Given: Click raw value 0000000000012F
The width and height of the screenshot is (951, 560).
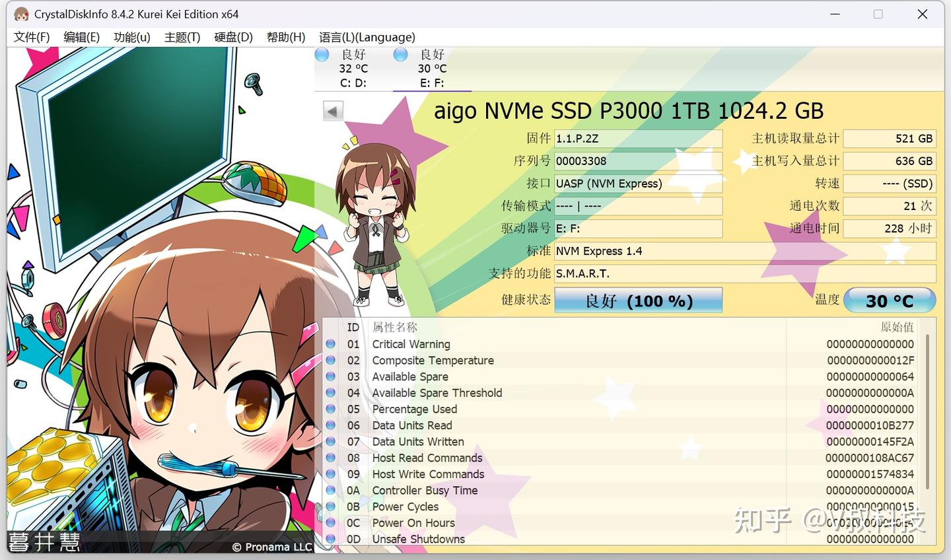Looking at the screenshot, I should tap(870, 361).
